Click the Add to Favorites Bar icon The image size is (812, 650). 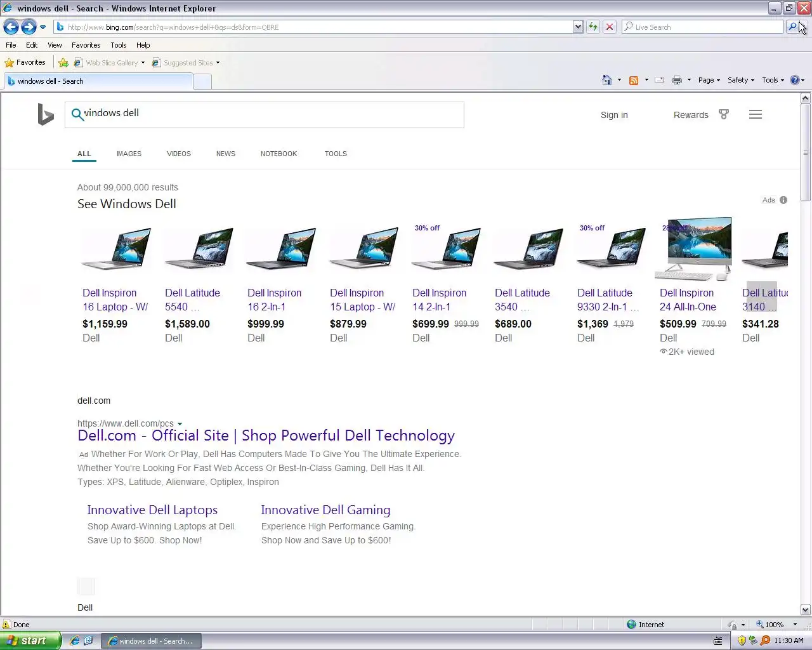pos(63,63)
